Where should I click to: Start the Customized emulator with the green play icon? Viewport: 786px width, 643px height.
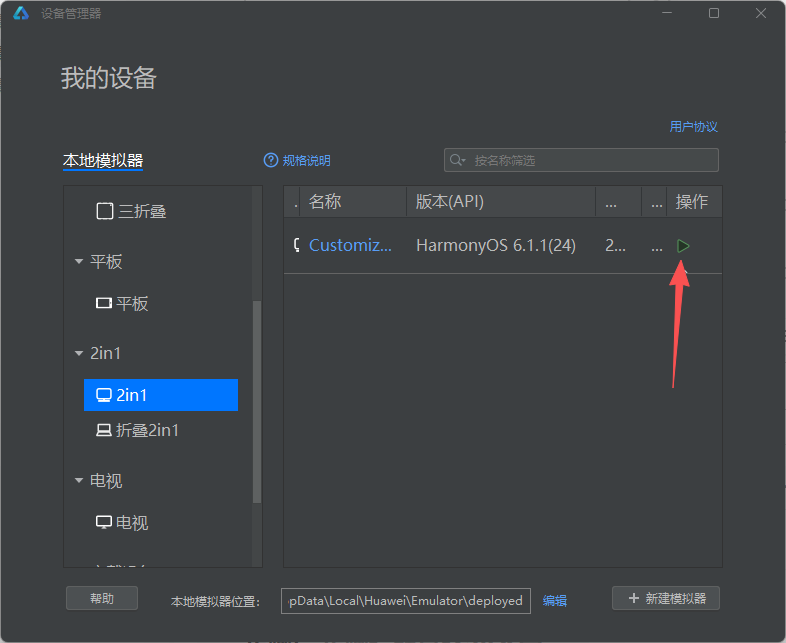pyautogui.click(x=683, y=246)
